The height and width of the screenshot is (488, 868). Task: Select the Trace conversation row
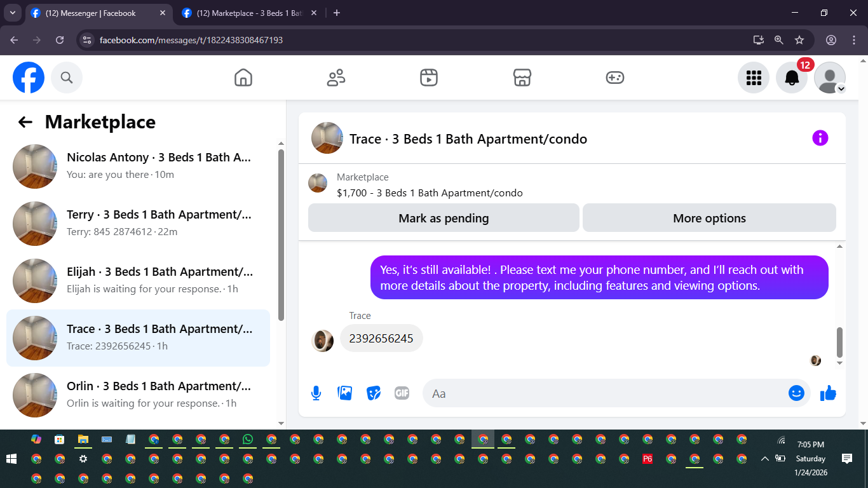click(x=138, y=338)
